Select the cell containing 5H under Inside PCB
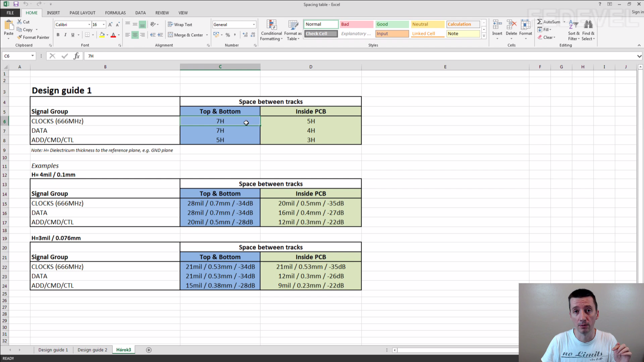 click(x=311, y=121)
